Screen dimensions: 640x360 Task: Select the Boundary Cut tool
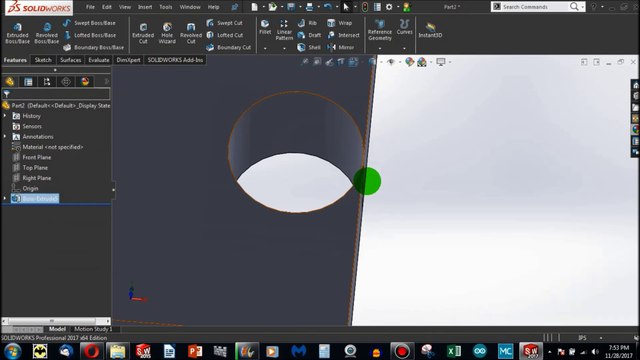[x=229, y=47]
